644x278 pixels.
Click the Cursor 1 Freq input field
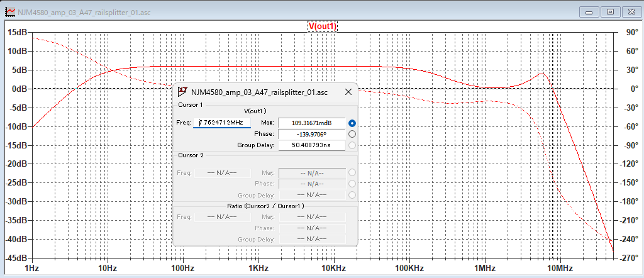[221, 123]
